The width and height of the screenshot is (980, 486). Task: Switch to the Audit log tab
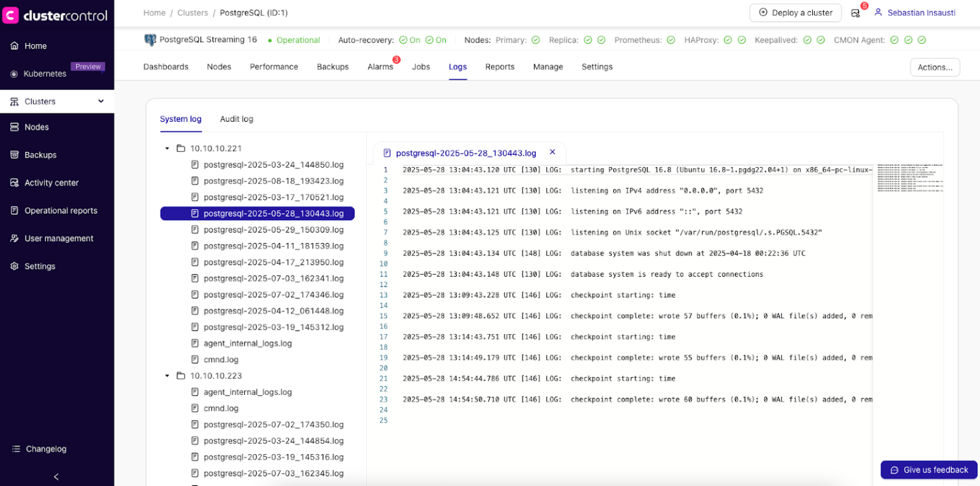coord(236,119)
